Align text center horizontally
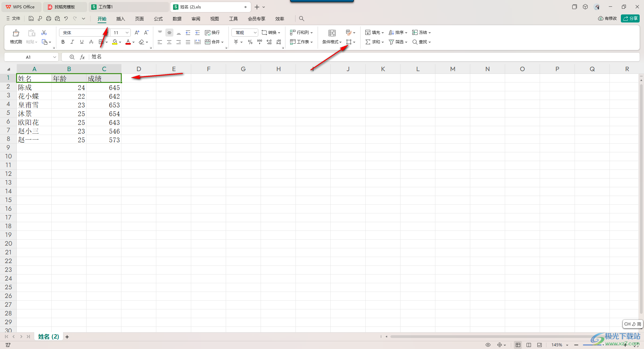 click(x=169, y=42)
